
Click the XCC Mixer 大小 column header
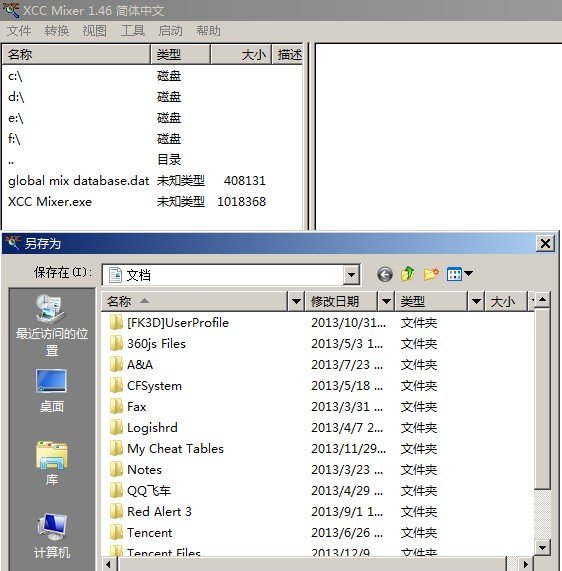pyautogui.click(x=241, y=55)
